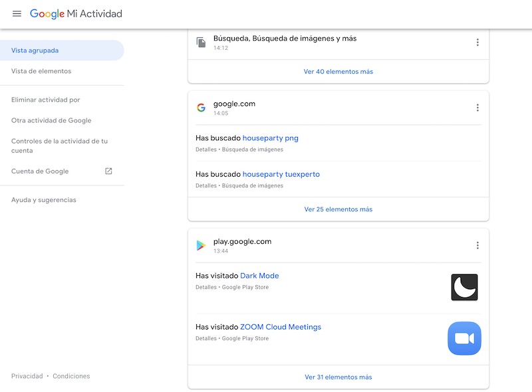Open Eliminar actividad por option
This screenshot has width=532, height=392.
(46, 100)
